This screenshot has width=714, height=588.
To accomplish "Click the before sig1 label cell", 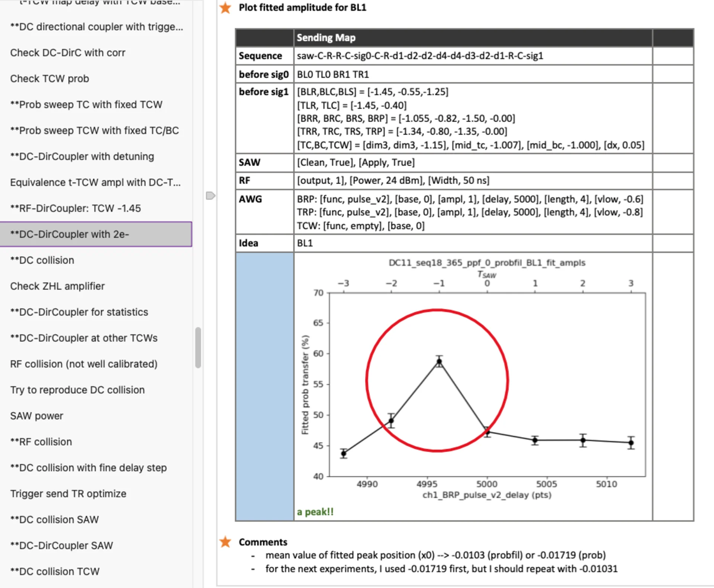I will [265, 118].
